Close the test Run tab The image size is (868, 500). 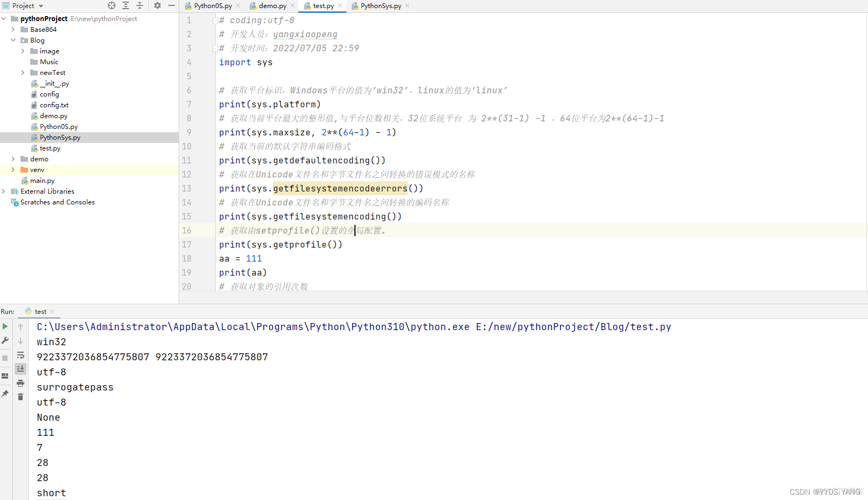(x=52, y=312)
